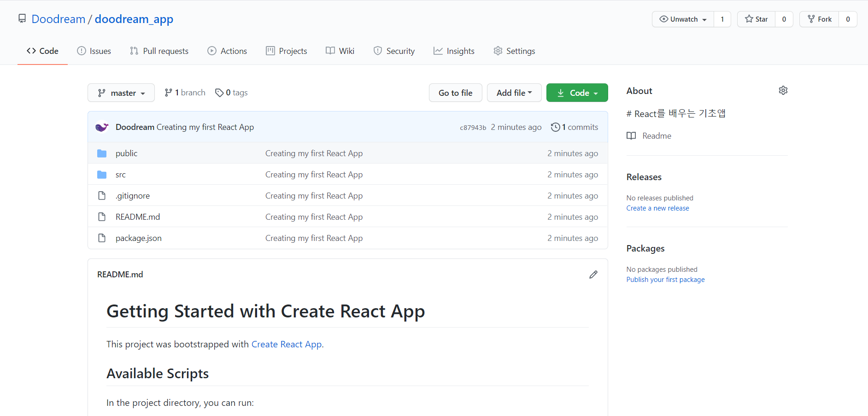The height and width of the screenshot is (416, 868).
Task: Click the Packages heading
Action: tap(645, 248)
